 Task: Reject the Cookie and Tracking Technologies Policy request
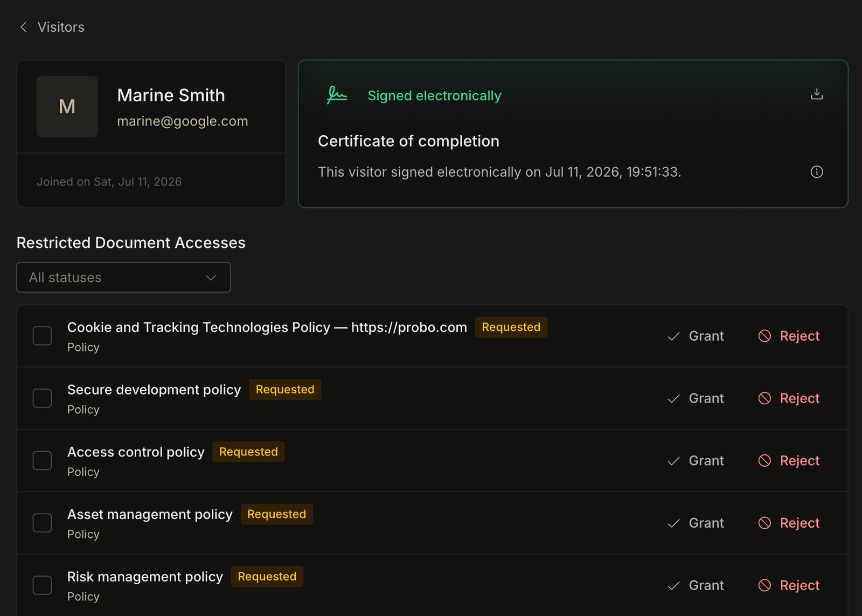(x=789, y=336)
